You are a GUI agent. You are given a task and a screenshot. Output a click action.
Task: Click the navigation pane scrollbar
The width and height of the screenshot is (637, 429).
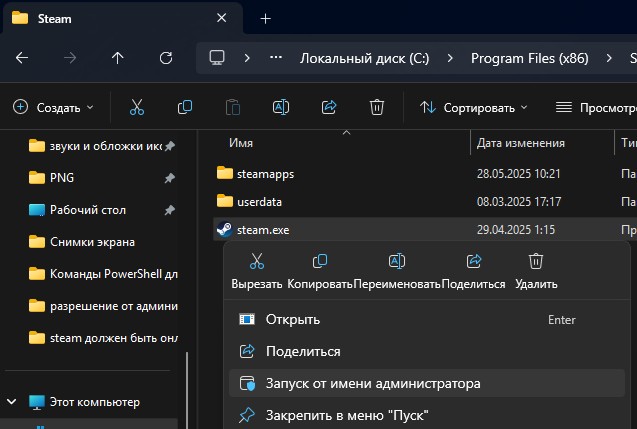pyautogui.click(x=187, y=390)
